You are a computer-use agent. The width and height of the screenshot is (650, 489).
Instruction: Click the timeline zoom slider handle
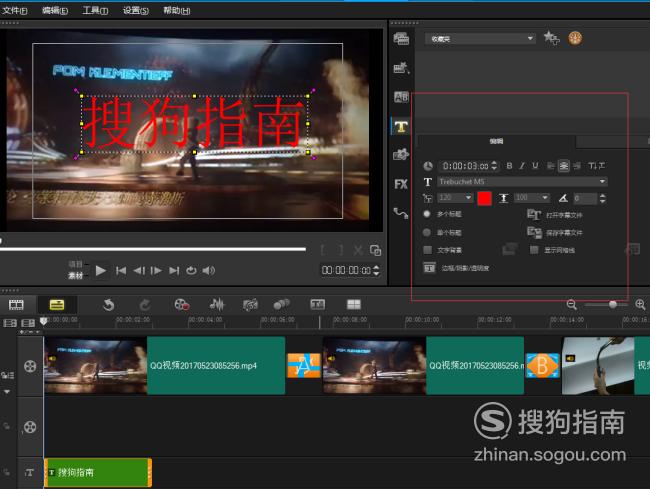[612, 305]
